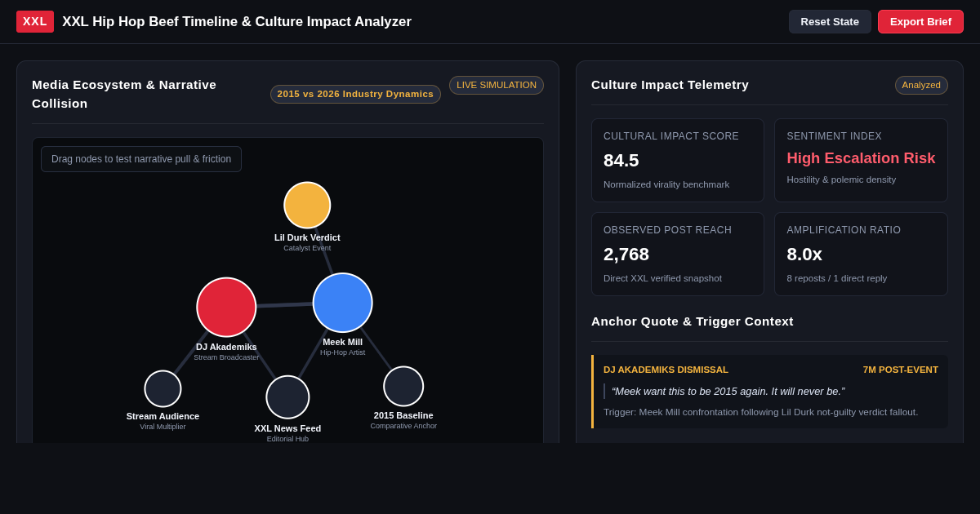
Task: Click the Normalized virality benchmark caption
Action: pos(666,184)
